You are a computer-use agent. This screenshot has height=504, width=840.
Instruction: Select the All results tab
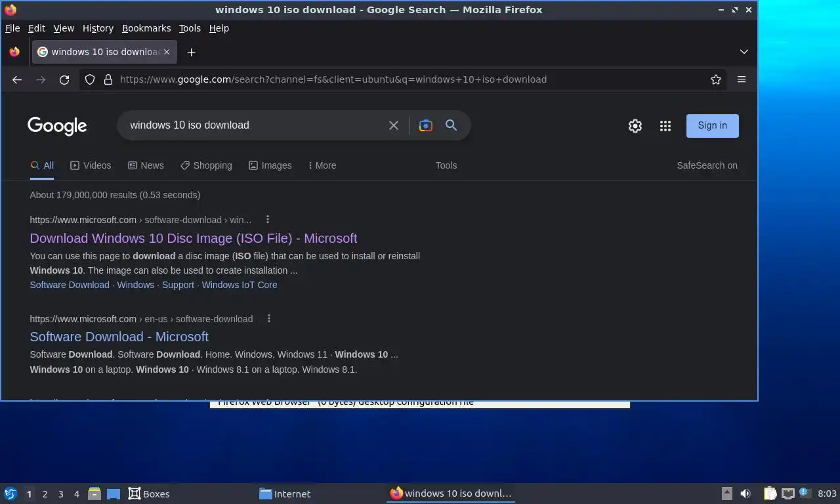(x=42, y=165)
